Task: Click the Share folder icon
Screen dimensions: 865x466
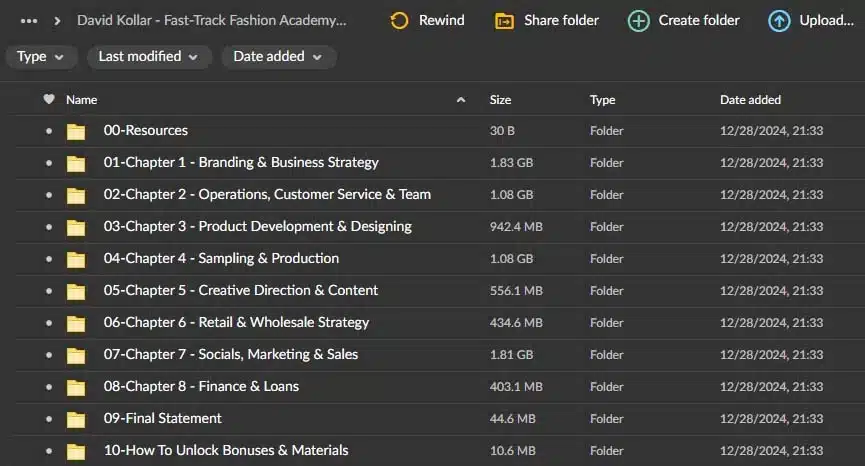Action: [x=504, y=21]
